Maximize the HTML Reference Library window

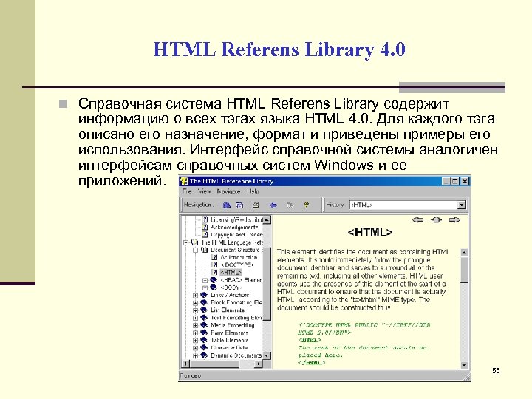coord(455,181)
